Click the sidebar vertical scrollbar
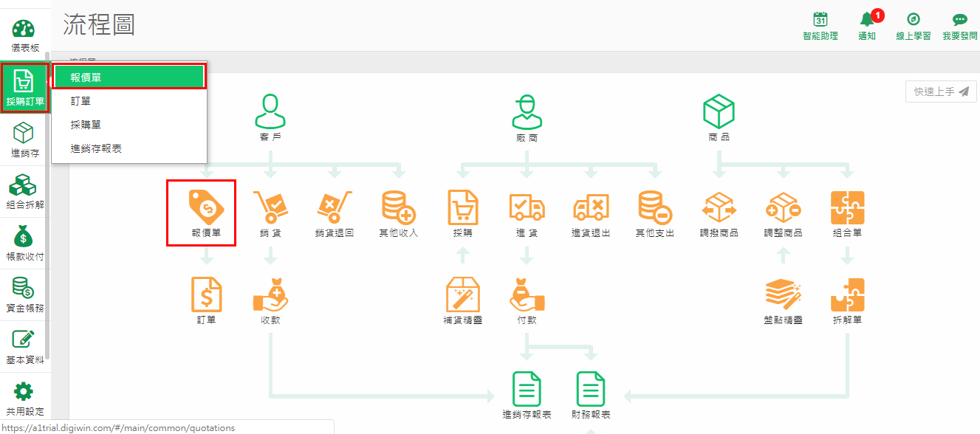 point(48,205)
